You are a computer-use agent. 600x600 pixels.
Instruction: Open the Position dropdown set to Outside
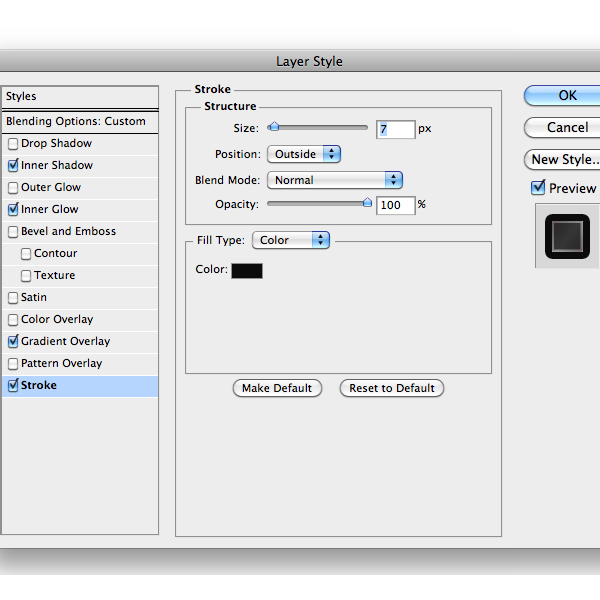click(x=304, y=154)
